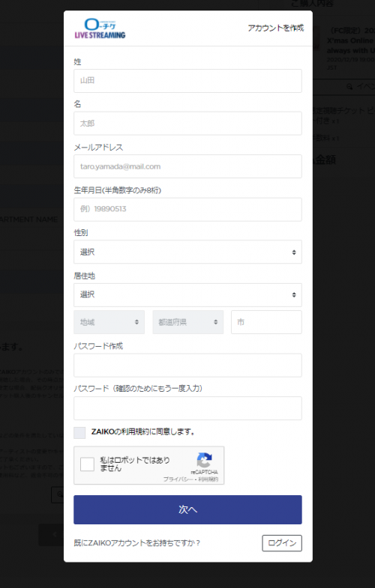Focus the 名 input field

click(x=187, y=124)
